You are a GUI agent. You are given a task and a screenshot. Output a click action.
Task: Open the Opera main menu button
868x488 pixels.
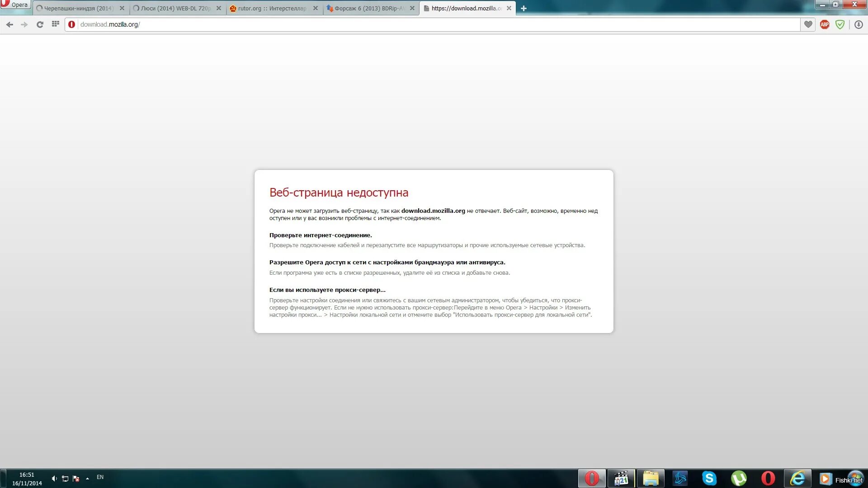point(15,5)
